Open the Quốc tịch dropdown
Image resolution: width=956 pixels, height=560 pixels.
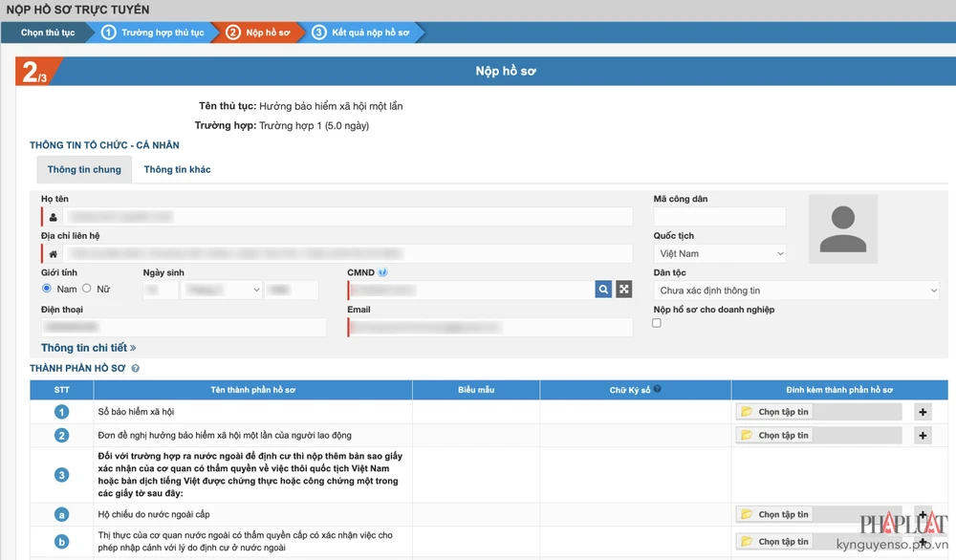[x=720, y=254]
